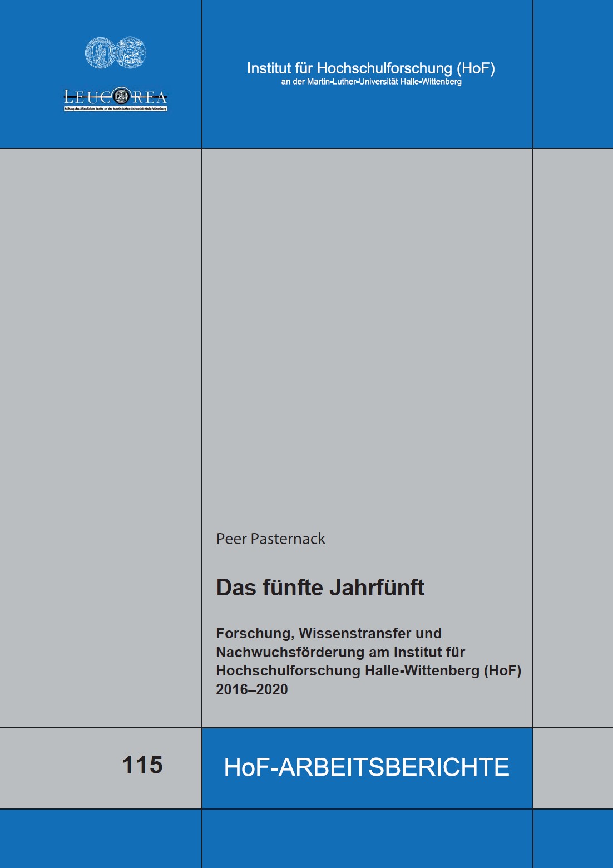Image resolution: width=613 pixels, height=868 pixels.
Task: Select 'an der Martin-Luther-Universität Halle-Wittenberg' subtitle
Action: pyautogui.click(x=371, y=82)
